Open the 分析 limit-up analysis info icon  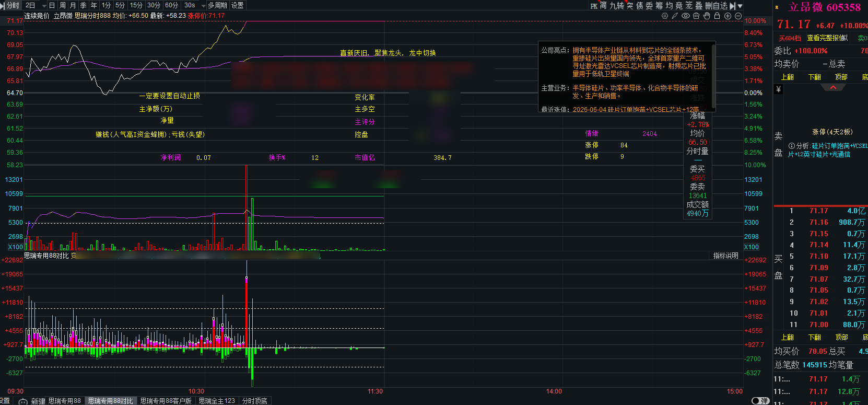792,146
